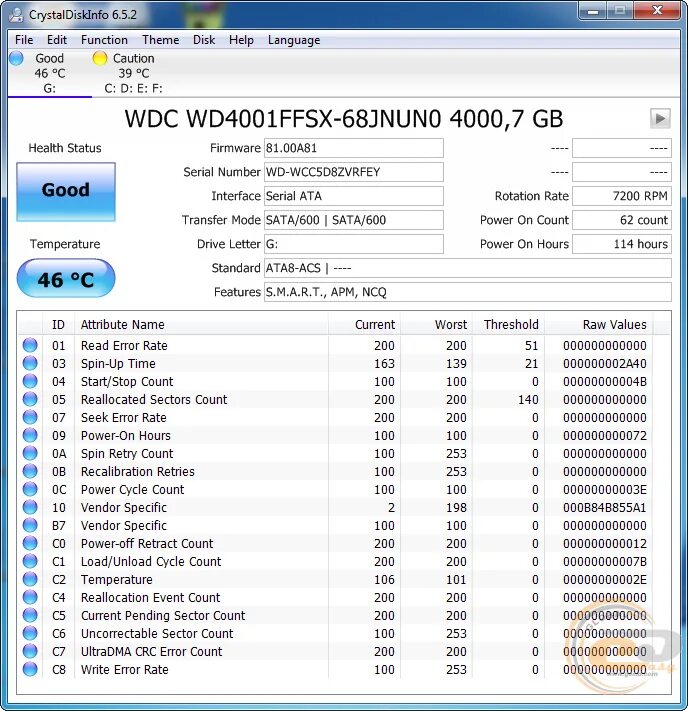Viewport: 688px width, 711px height.
Task: Click the Power On Hours 114 hours field
Action: (x=621, y=244)
